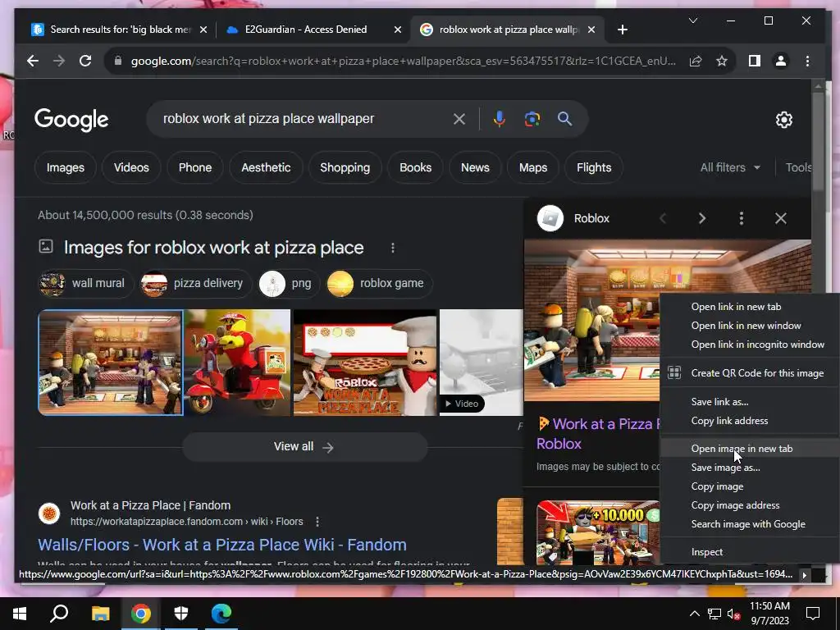Click the page vertical scrollbar
840x630 pixels.
(818, 141)
